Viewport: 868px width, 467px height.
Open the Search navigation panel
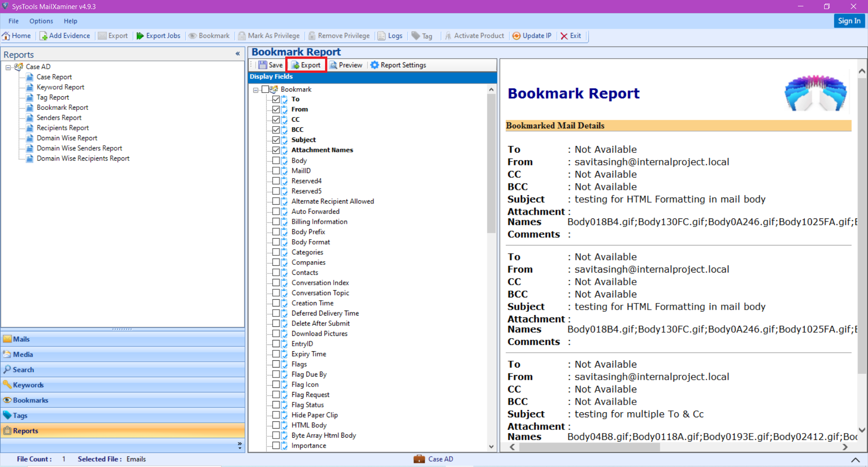click(x=123, y=370)
